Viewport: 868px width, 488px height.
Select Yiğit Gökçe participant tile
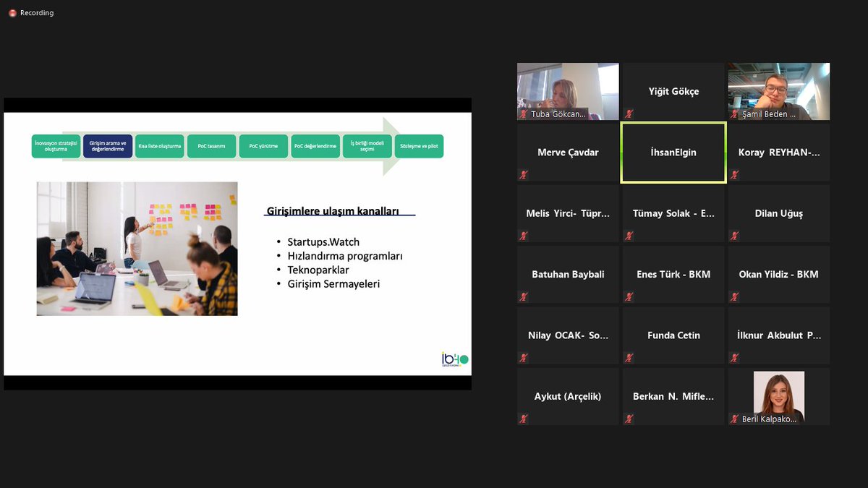[673, 91]
